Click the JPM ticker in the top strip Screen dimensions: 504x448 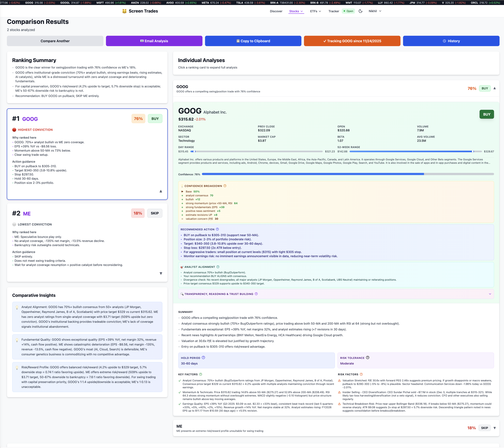423,3
